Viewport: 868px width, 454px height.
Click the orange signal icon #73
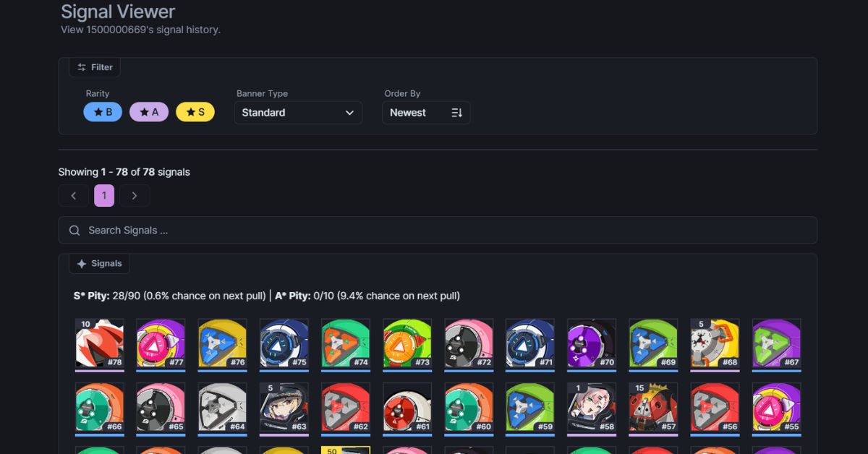pos(407,343)
